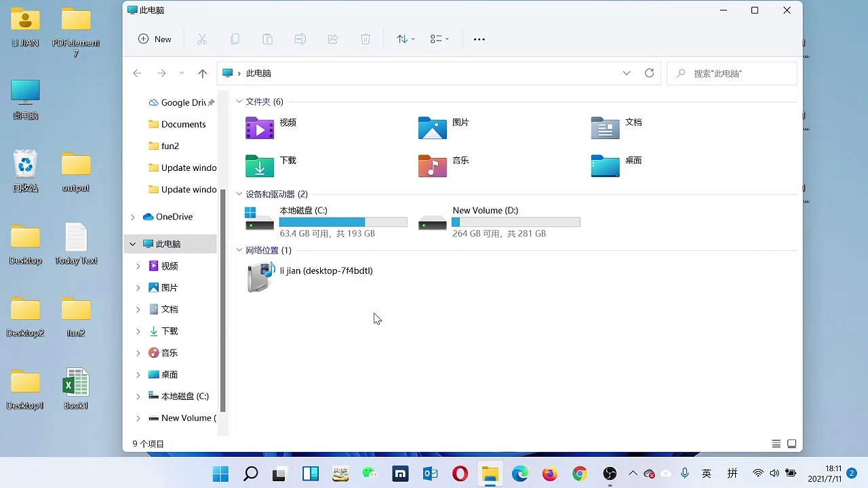Click the Forward navigation arrow
The height and width of the screenshot is (488, 868).
(161, 73)
